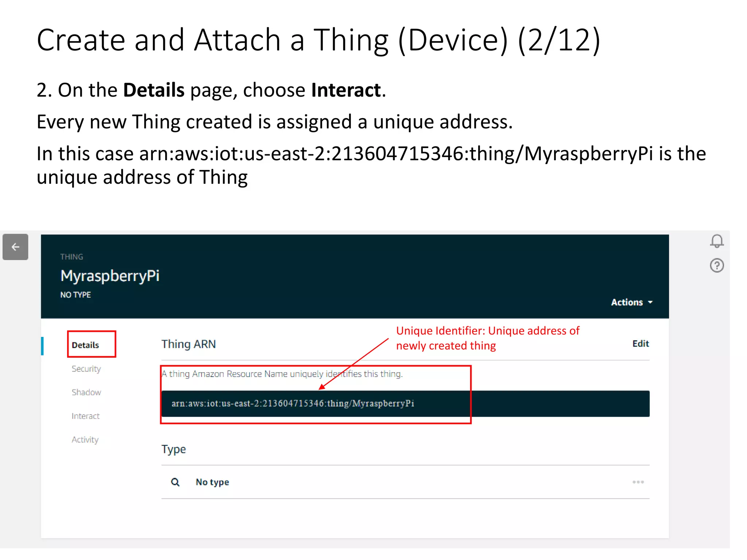Click the back arrow button
The width and height of the screenshot is (747, 560).
coord(15,247)
